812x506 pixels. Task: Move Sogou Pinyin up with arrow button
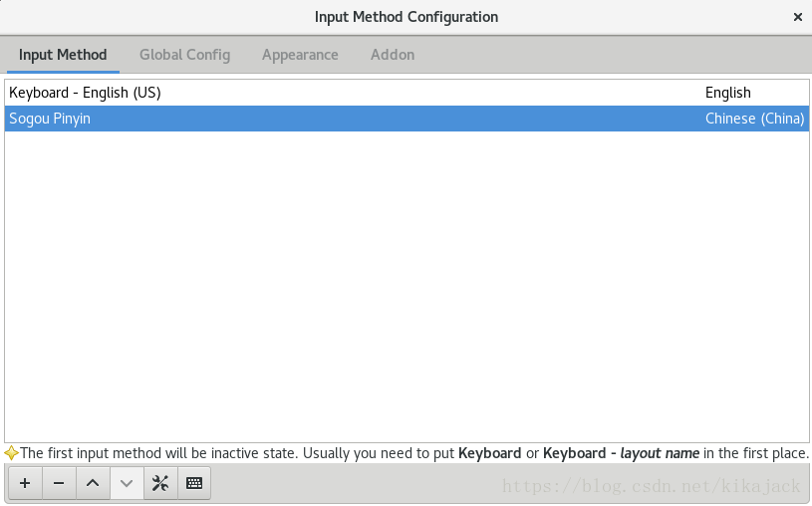93,483
